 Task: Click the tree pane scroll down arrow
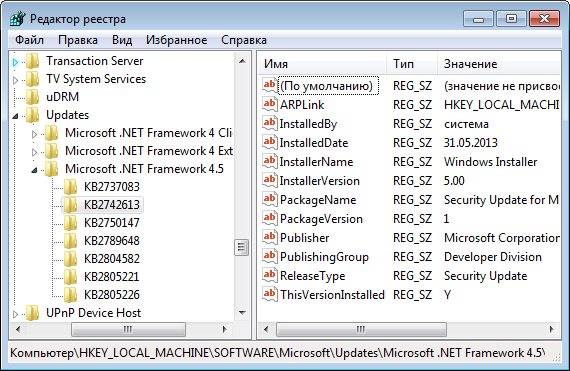tap(242, 312)
